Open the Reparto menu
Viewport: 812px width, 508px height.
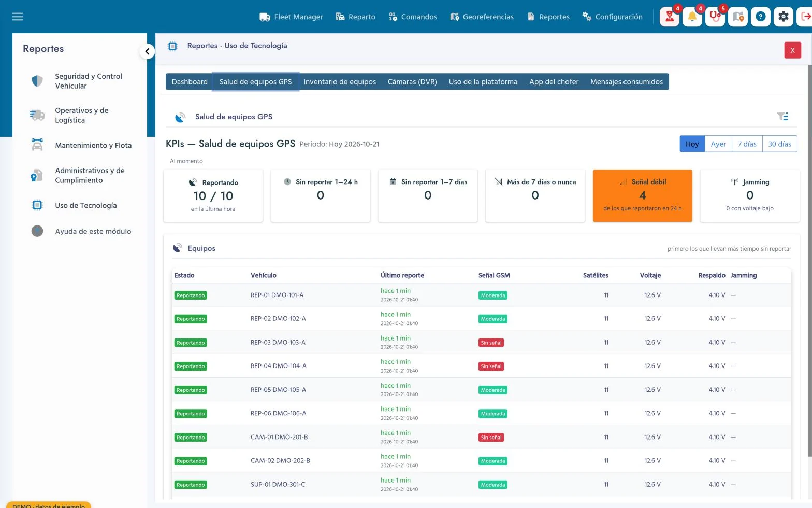point(355,17)
